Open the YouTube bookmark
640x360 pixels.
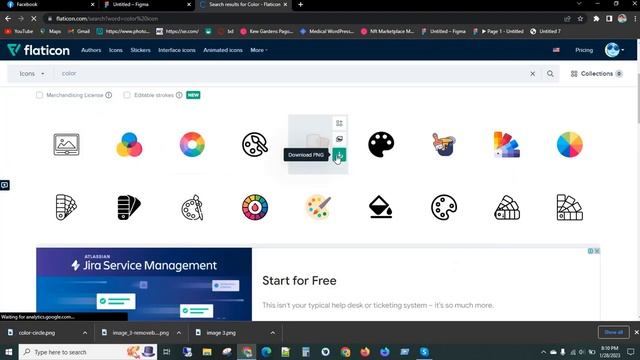coord(19,31)
